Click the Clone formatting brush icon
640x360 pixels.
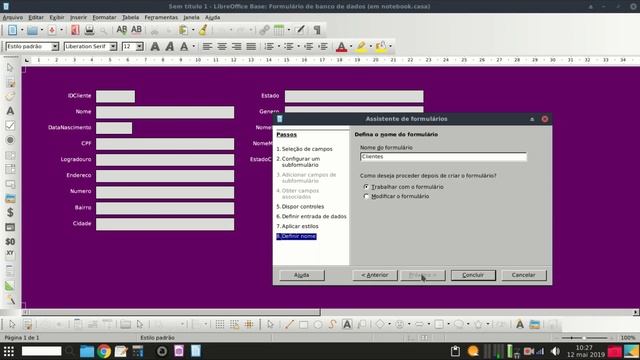click(x=203, y=30)
